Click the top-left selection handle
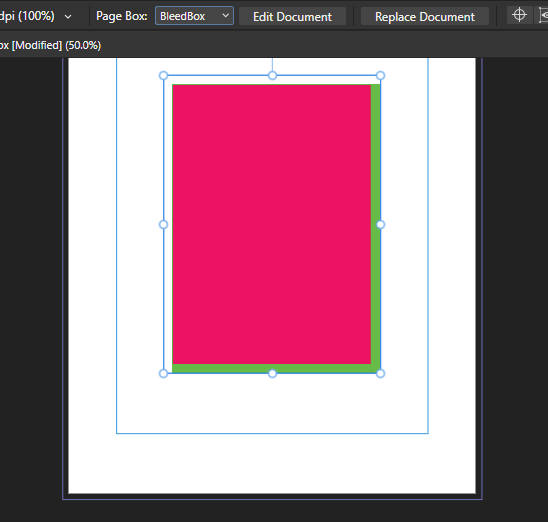548x522 pixels. point(163,75)
